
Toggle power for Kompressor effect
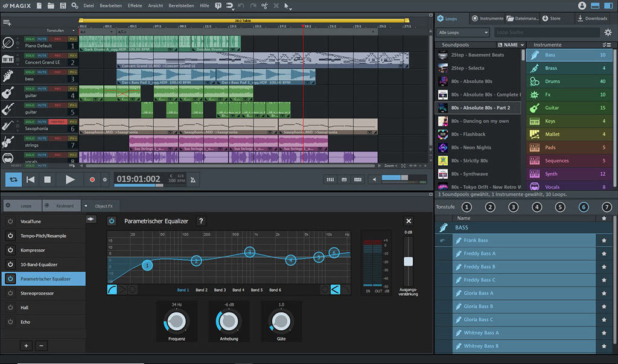tap(10, 250)
